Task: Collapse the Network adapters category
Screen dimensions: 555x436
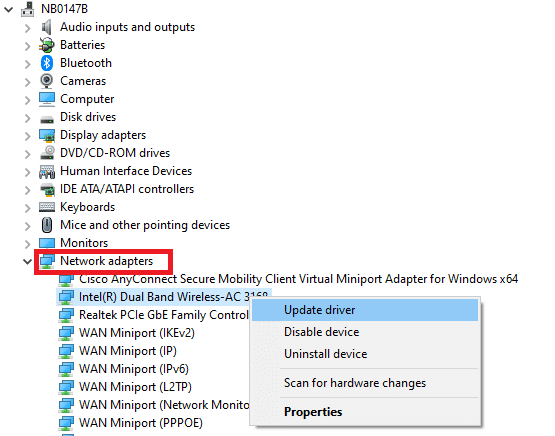Action: [27, 262]
